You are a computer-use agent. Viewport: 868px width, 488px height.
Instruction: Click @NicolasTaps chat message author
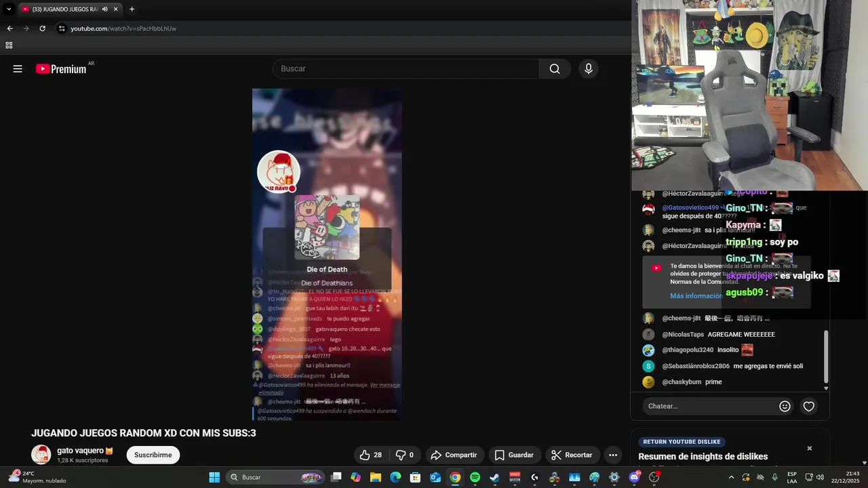[683, 334]
